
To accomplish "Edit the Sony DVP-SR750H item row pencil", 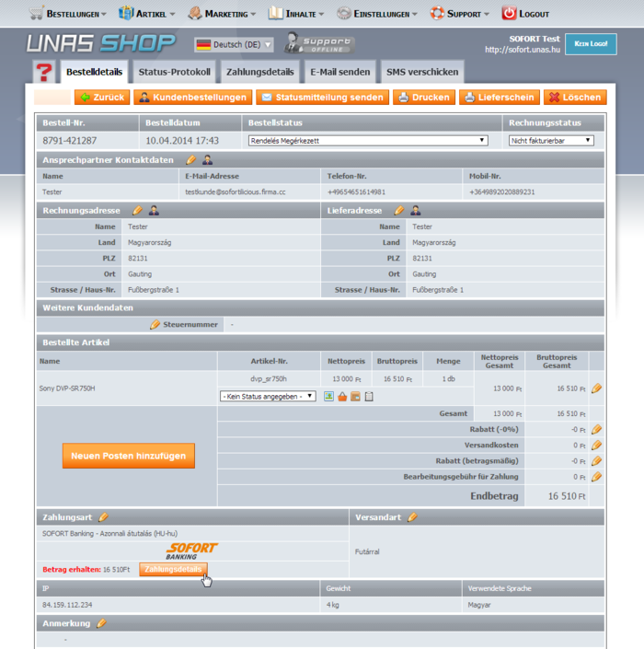I will point(596,388).
